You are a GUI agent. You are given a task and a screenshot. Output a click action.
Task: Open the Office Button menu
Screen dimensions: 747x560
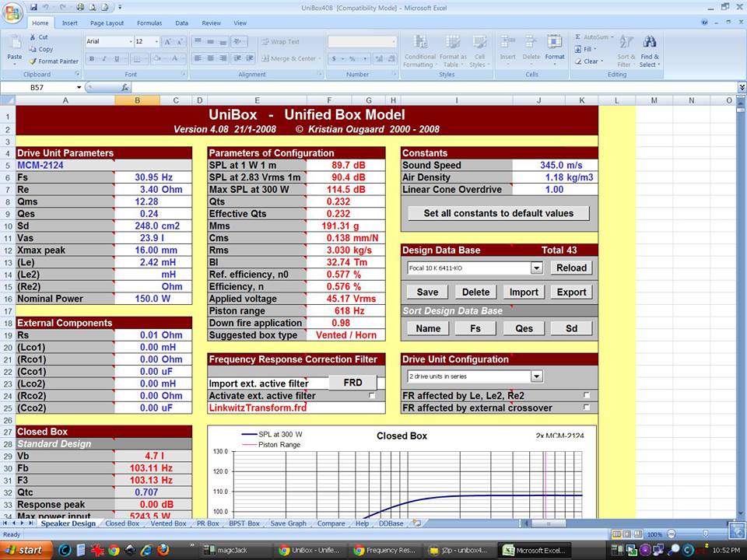tap(13, 13)
